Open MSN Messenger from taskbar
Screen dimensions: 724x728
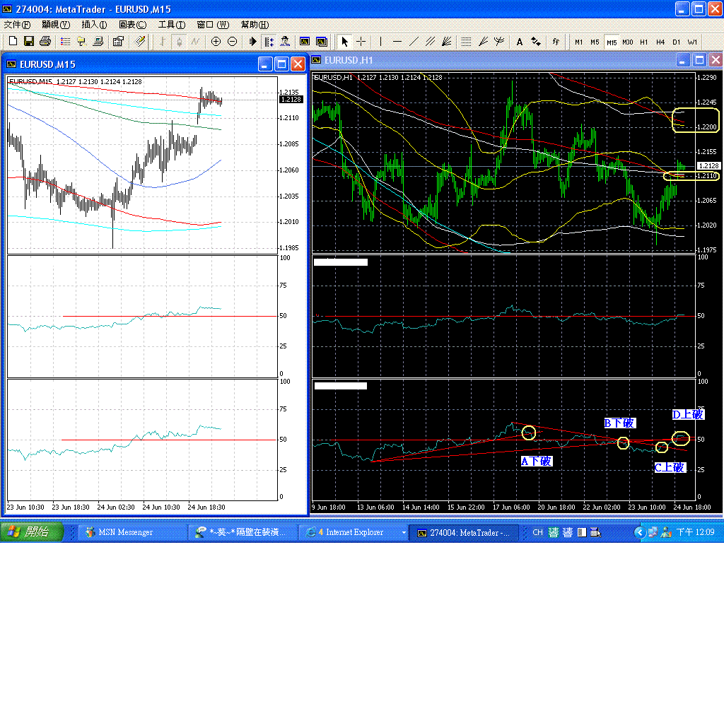click(132, 532)
